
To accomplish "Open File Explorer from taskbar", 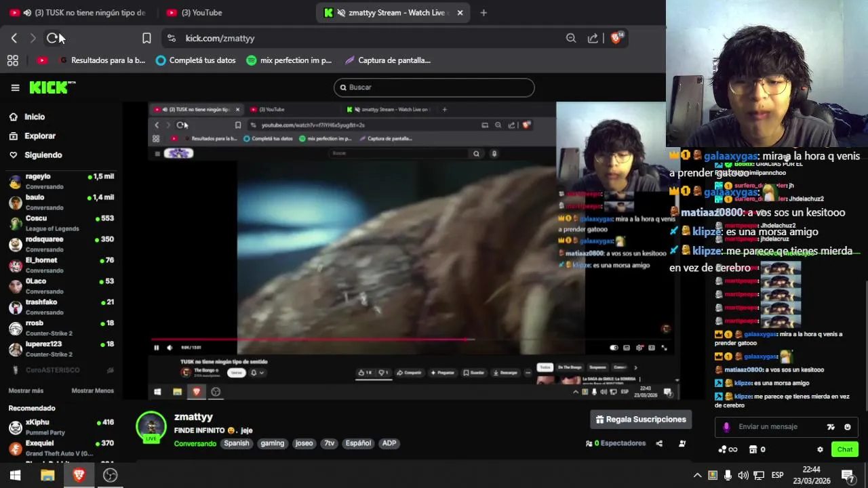I will (47, 476).
